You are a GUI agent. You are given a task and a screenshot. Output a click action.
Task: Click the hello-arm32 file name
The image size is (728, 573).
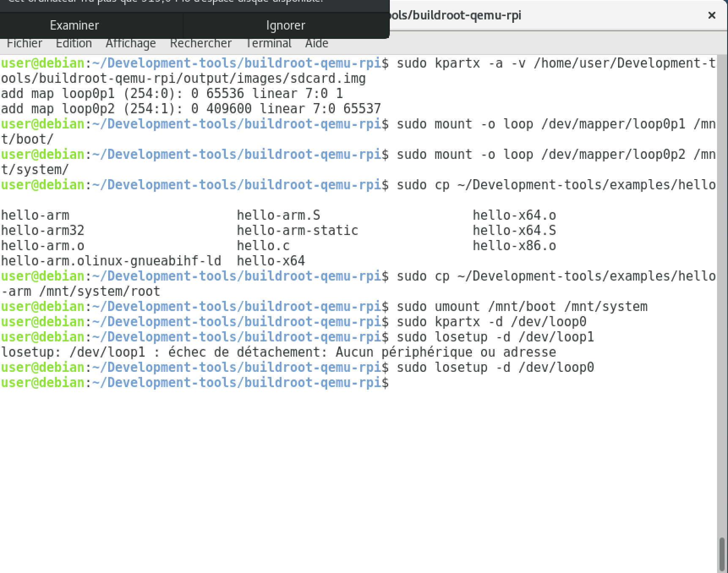(43, 230)
